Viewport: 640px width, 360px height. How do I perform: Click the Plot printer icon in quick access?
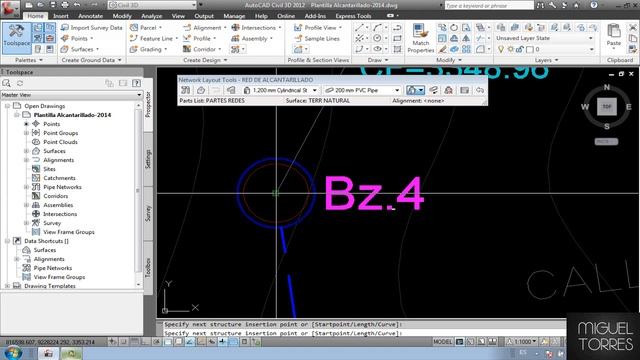point(65,5)
